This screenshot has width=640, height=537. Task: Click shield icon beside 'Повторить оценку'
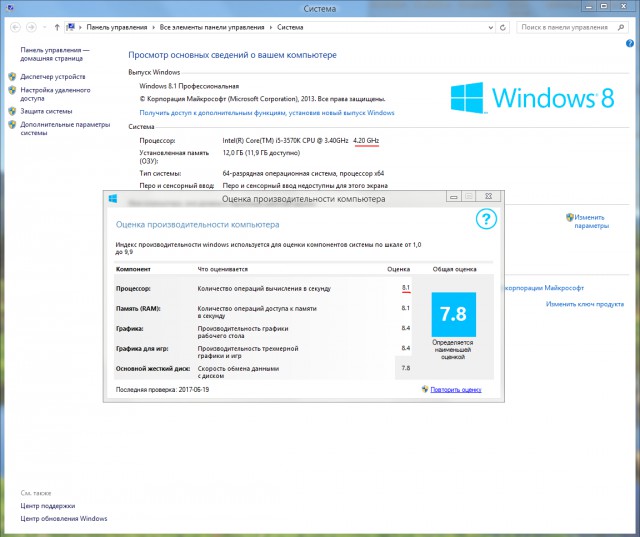click(425, 389)
